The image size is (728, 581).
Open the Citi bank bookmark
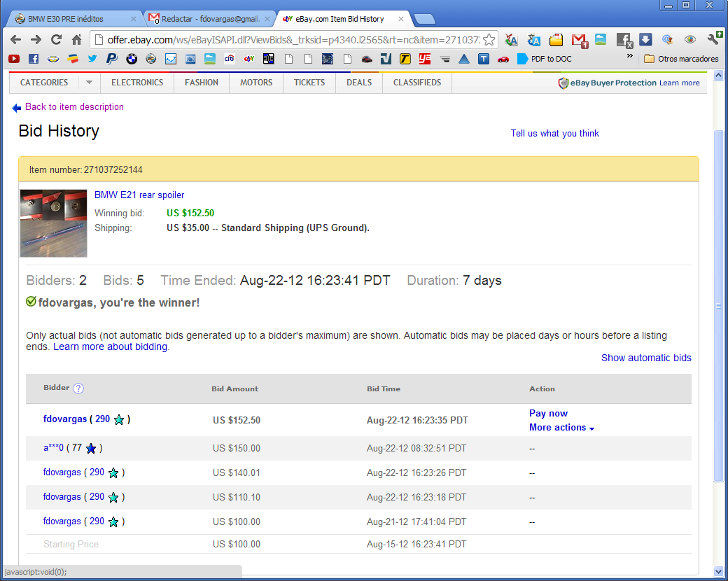point(230,59)
